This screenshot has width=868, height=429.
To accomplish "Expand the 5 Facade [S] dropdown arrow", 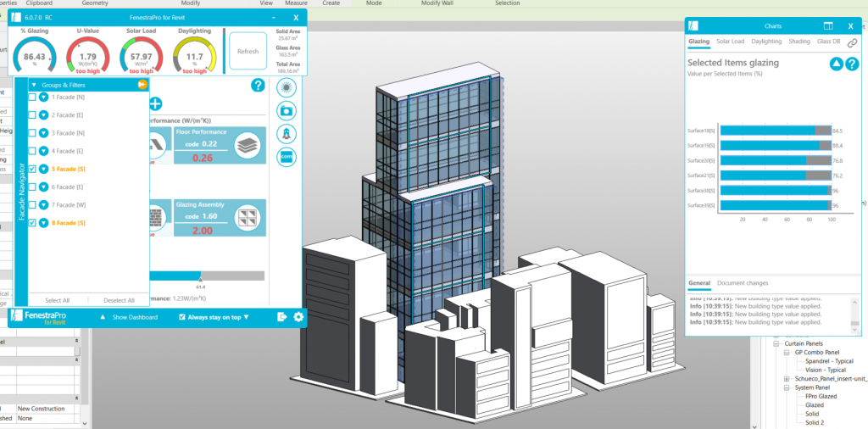I will point(44,169).
